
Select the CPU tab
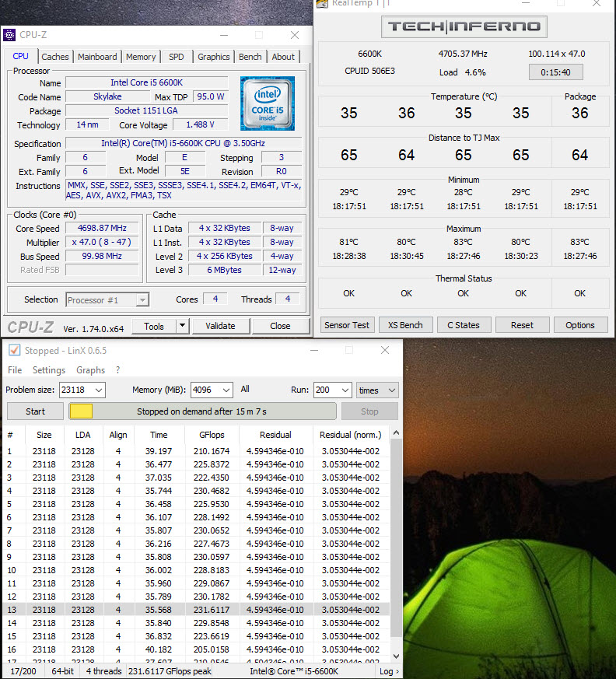(20, 56)
